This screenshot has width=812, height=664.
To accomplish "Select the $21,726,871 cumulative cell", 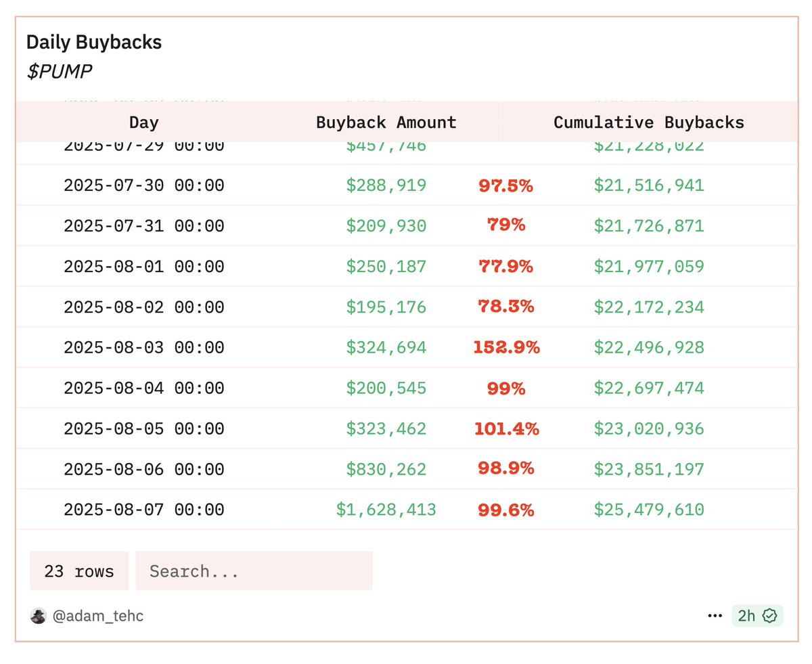I will coord(649,225).
